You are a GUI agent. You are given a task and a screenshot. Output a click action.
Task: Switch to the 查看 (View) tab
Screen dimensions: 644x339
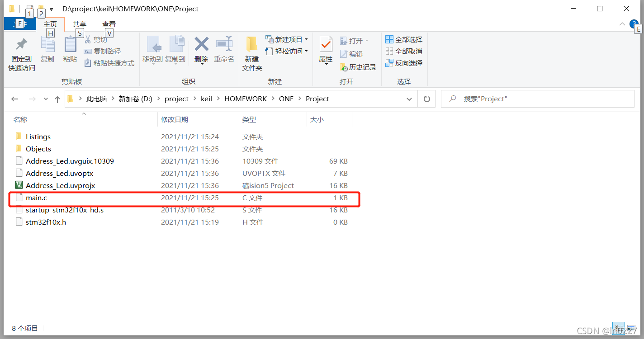[x=109, y=24]
